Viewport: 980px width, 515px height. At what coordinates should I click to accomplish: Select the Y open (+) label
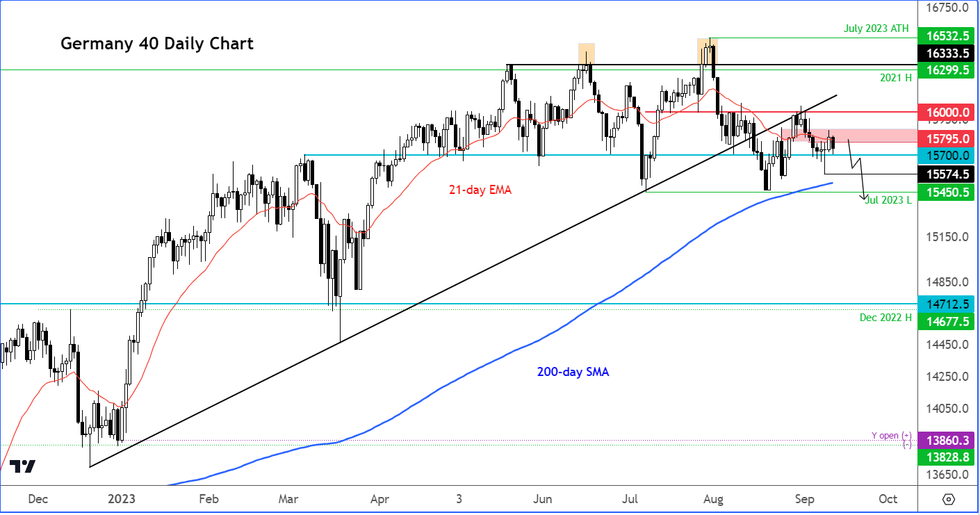(x=891, y=436)
